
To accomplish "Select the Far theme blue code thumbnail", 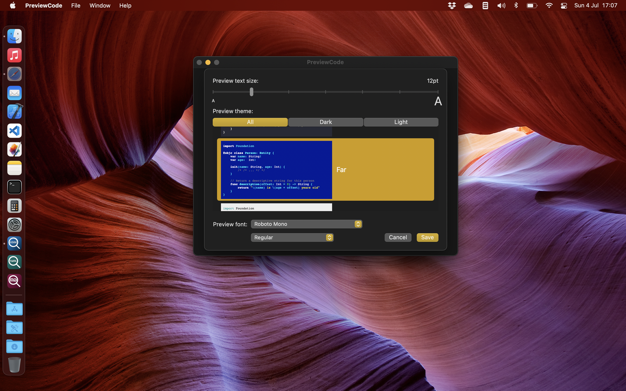I will (x=276, y=169).
